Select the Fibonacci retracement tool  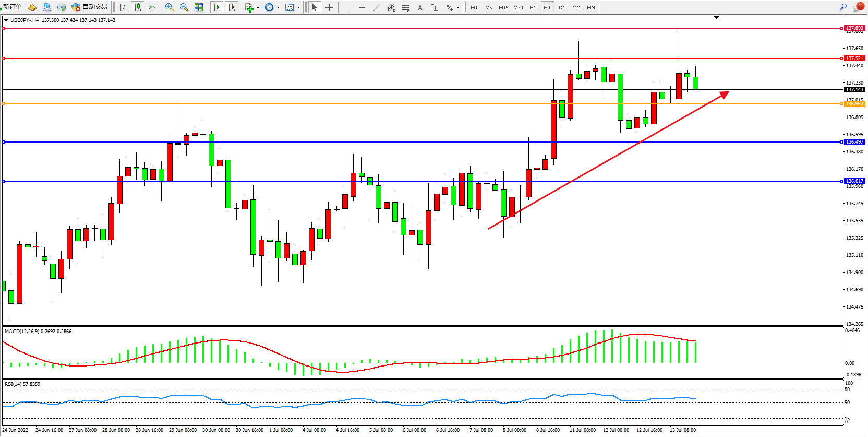(405, 7)
